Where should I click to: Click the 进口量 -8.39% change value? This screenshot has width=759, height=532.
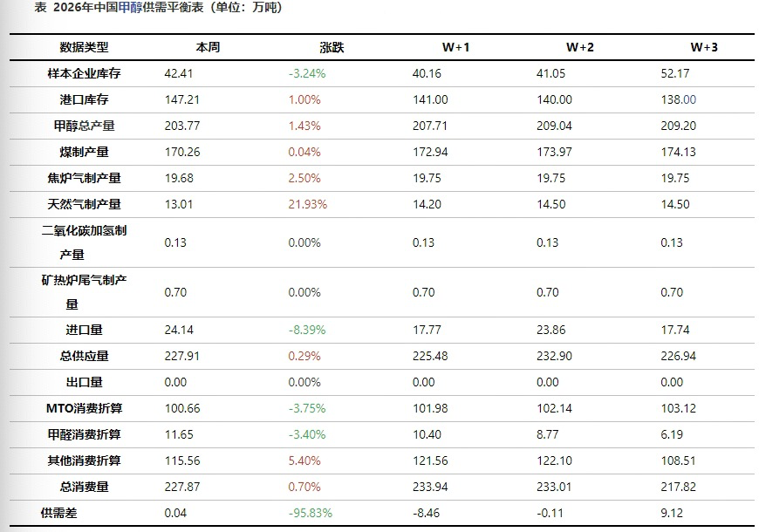pyautogui.click(x=307, y=330)
